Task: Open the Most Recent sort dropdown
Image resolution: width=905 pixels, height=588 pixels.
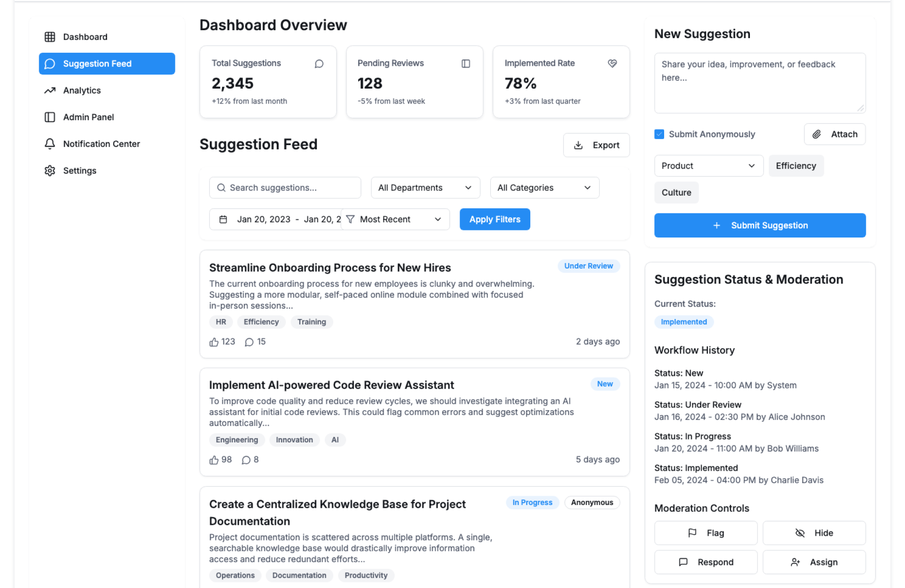Action: point(395,220)
